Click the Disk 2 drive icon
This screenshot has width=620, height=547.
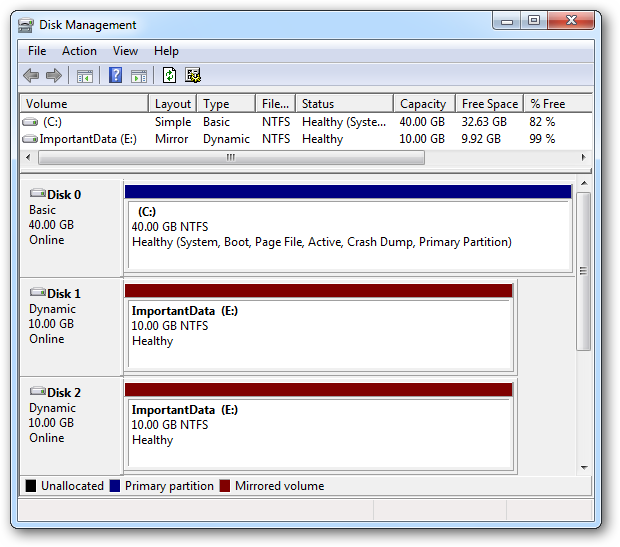38,391
